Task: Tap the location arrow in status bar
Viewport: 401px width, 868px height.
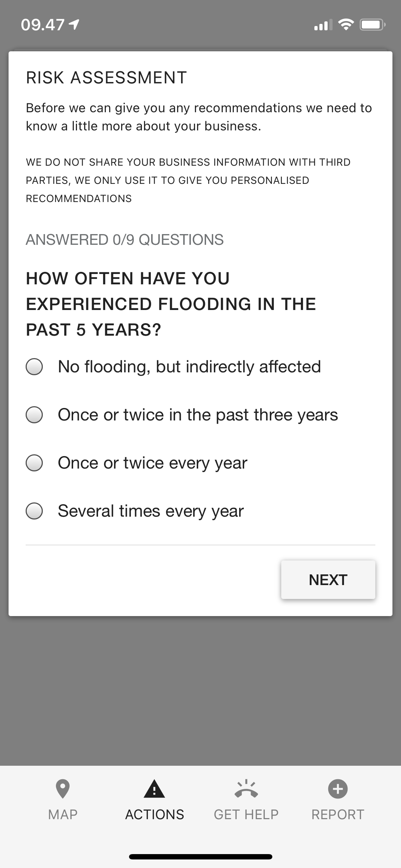Action: (x=74, y=25)
